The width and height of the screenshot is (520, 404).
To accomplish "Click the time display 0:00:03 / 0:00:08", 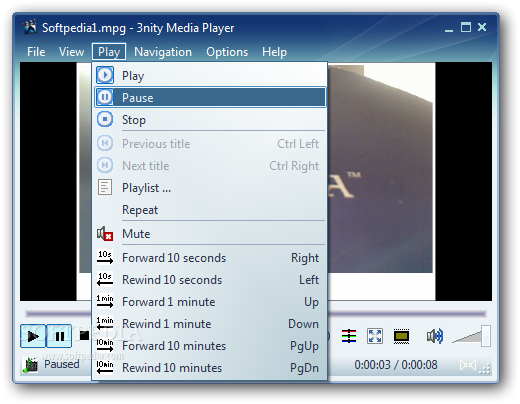I will pyautogui.click(x=396, y=365).
